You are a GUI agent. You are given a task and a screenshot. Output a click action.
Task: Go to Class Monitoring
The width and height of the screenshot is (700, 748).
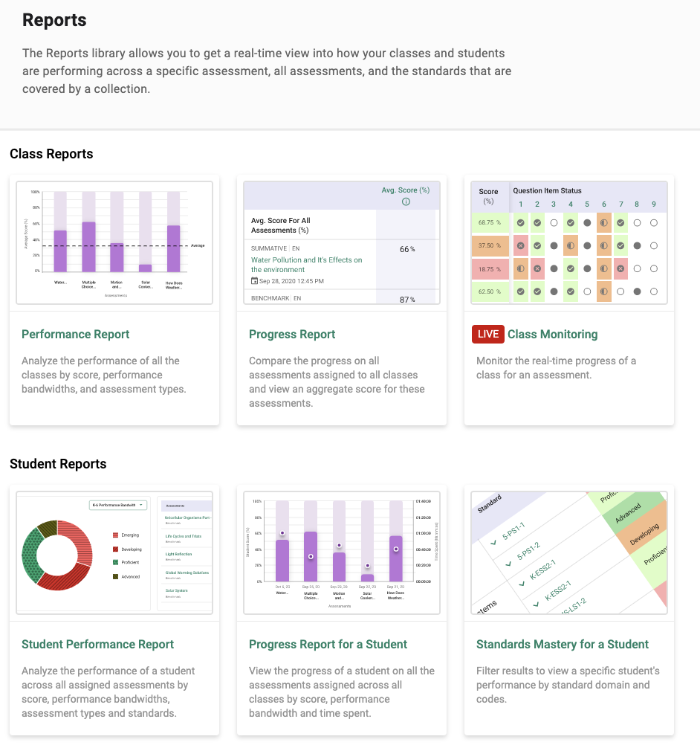(x=552, y=335)
